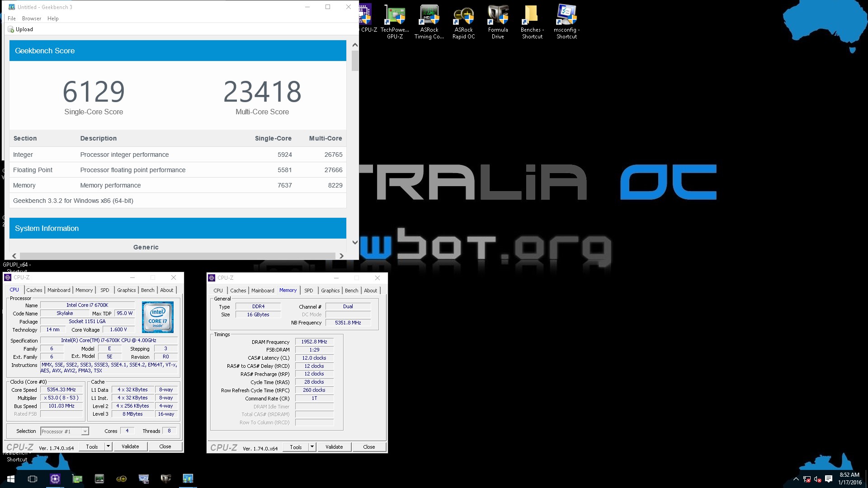Viewport: 868px width, 488px height.
Task: Open the Browser menu in Geekbench
Action: coord(32,19)
